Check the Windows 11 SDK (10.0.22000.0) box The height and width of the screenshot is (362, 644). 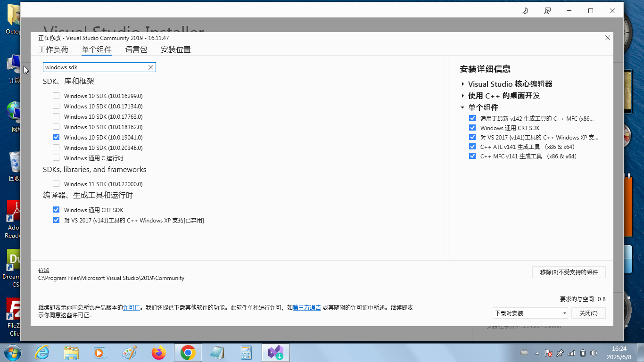56,184
